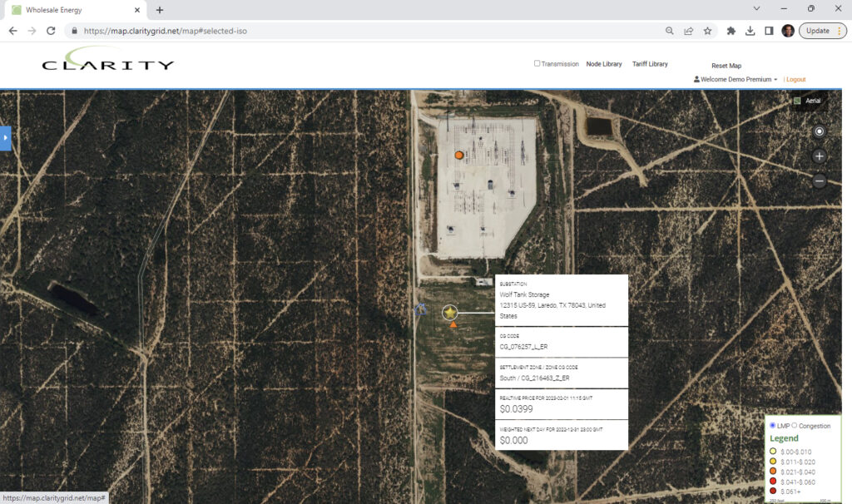Open the Welcome Demo Premium dropdown
This screenshot has width=852, height=504.
coord(736,80)
